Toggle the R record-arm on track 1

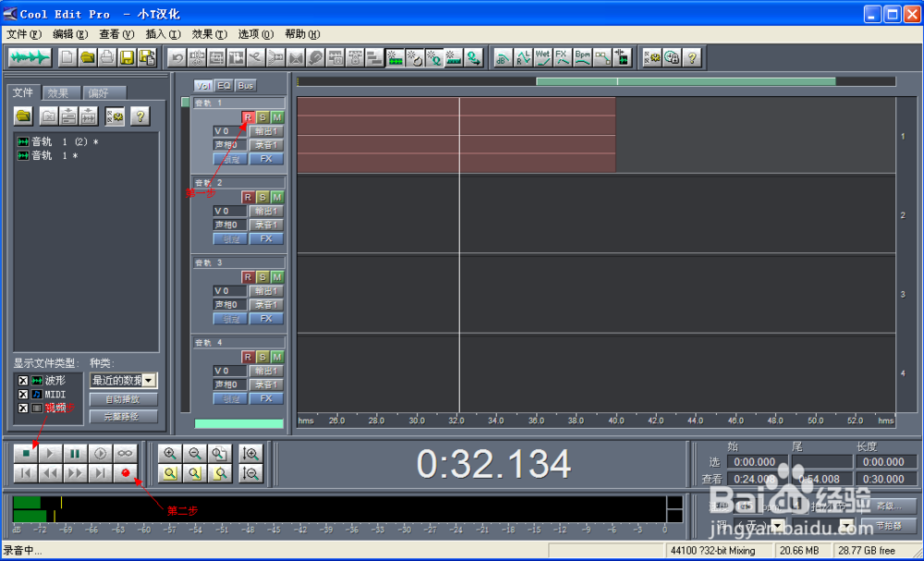click(x=248, y=117)
